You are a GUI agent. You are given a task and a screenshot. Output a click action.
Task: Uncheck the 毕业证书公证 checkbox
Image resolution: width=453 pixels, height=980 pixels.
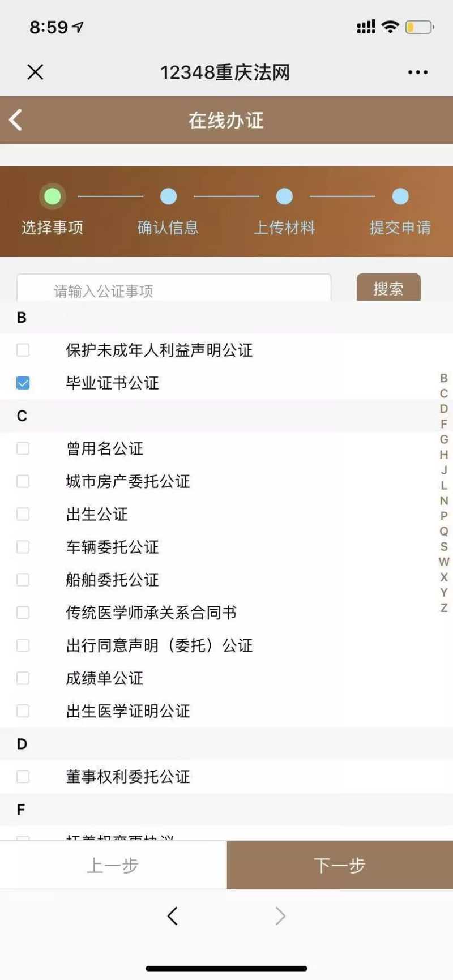[23, 383]
